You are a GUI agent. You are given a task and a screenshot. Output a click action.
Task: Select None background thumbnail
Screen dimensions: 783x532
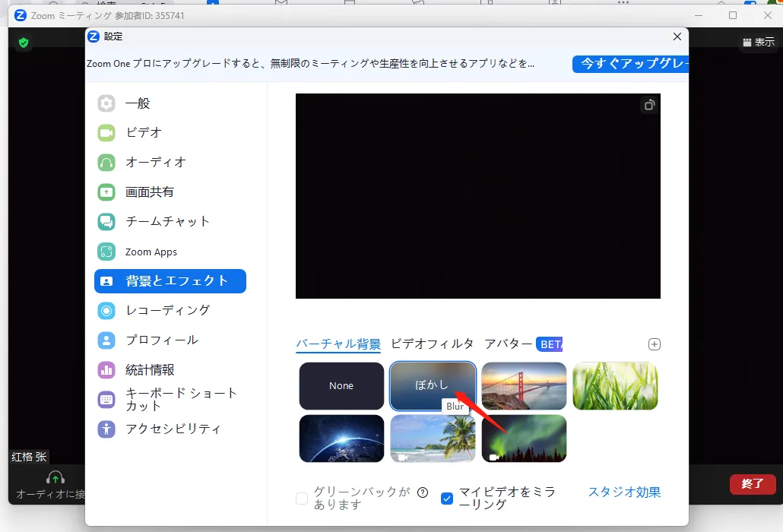point(341,386)
